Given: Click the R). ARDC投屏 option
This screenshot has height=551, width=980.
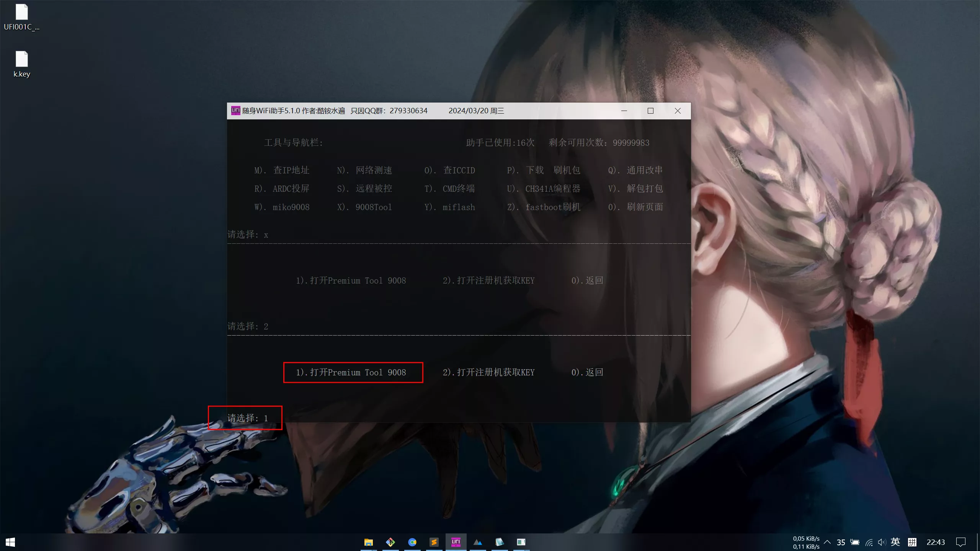Looking at the screenshot, I should [282, 189].
